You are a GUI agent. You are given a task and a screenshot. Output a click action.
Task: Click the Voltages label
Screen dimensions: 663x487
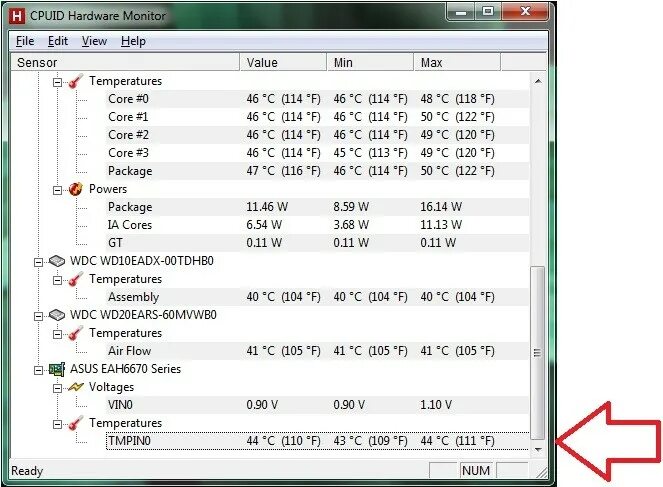coord(111,387)
